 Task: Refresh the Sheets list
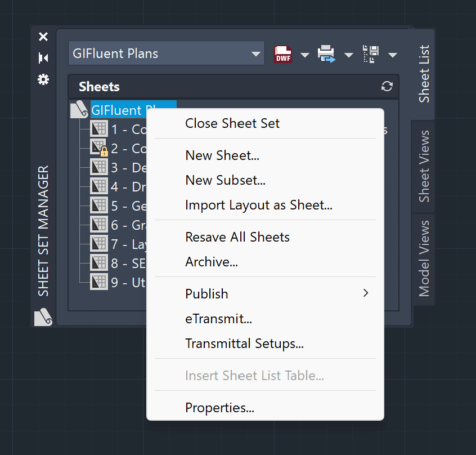[x=386, y=86]
